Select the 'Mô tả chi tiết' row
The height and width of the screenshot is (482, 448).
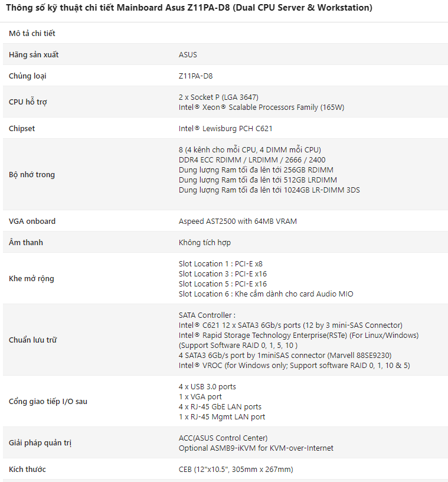point(225,33)
